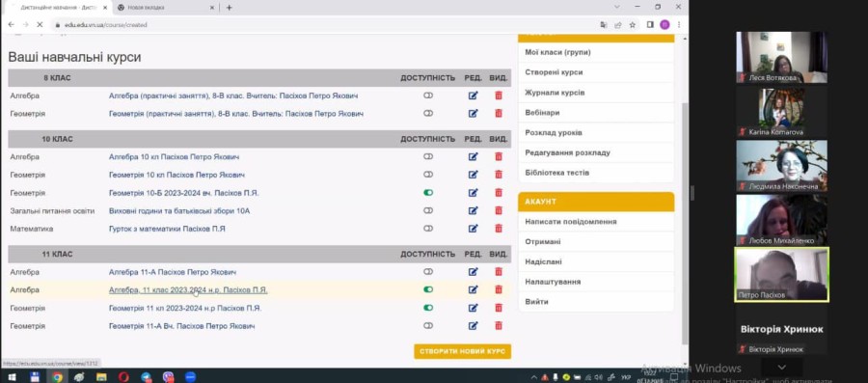Edit Алгебра 11 клас 2023-2024 н.р.
868x383 pixels.
click(473, 289)
